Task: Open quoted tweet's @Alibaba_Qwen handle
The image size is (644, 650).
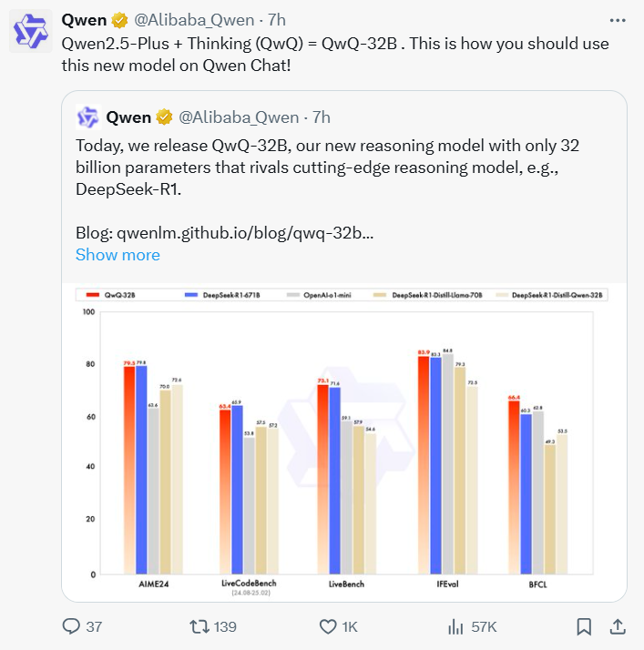Action: [x=239, y=117]
